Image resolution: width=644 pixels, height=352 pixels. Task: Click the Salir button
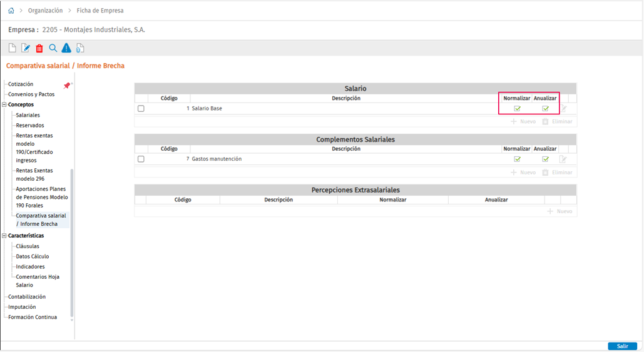click(622, 346)
